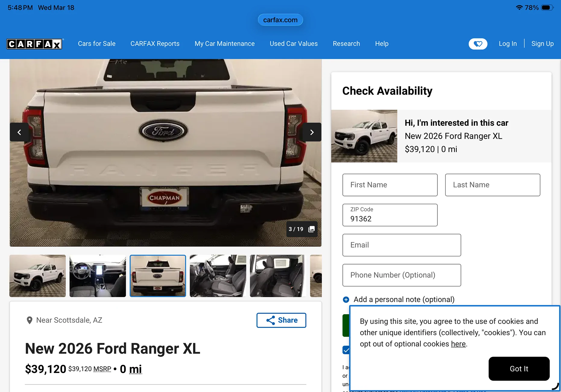Click the battery status icon
Viewport: 561px width, 392px height.
click(x=547, y=8)
